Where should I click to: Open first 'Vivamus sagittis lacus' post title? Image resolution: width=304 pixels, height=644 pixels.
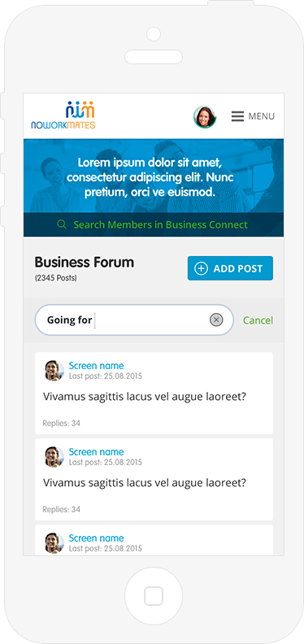click(145, 396)
